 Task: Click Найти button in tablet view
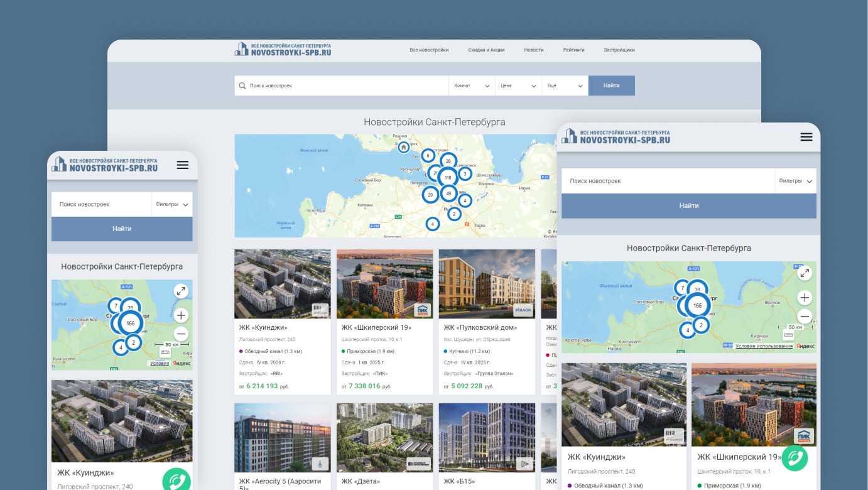click(x=689, y=205)
